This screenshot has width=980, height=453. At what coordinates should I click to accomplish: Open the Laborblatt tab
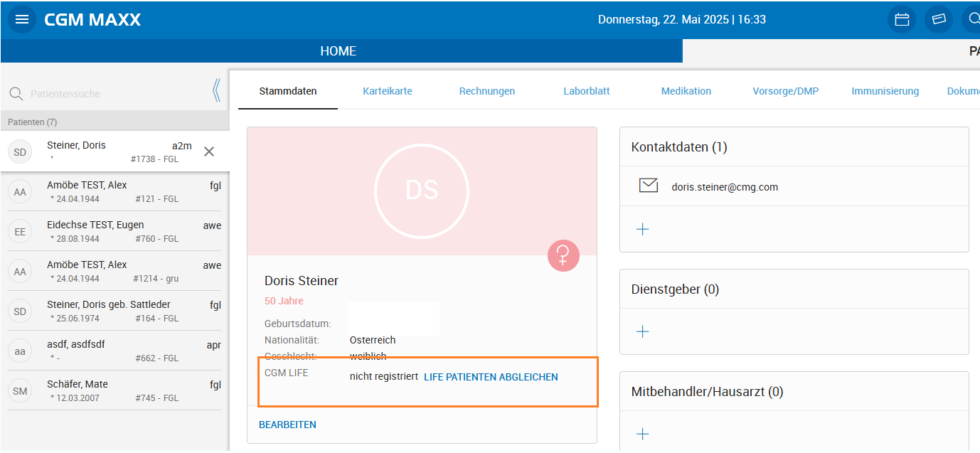click(x=586, y=91)
